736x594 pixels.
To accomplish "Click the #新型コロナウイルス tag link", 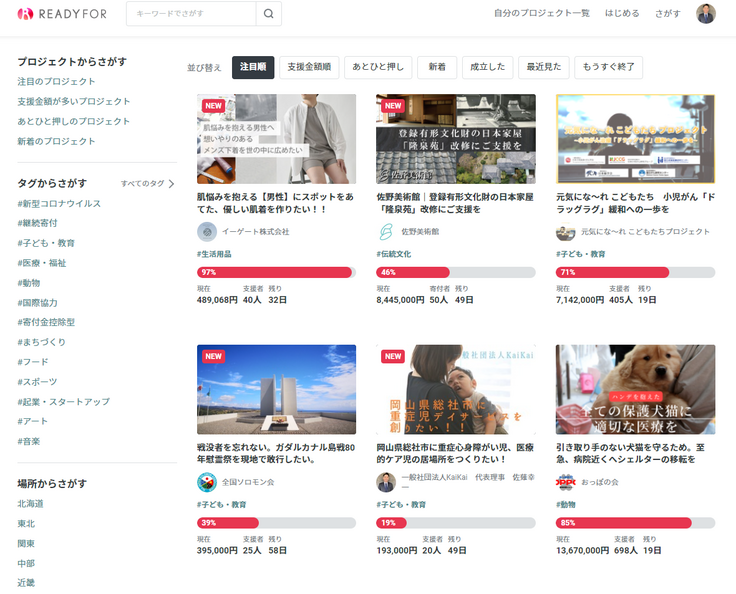I will [59, 204].
